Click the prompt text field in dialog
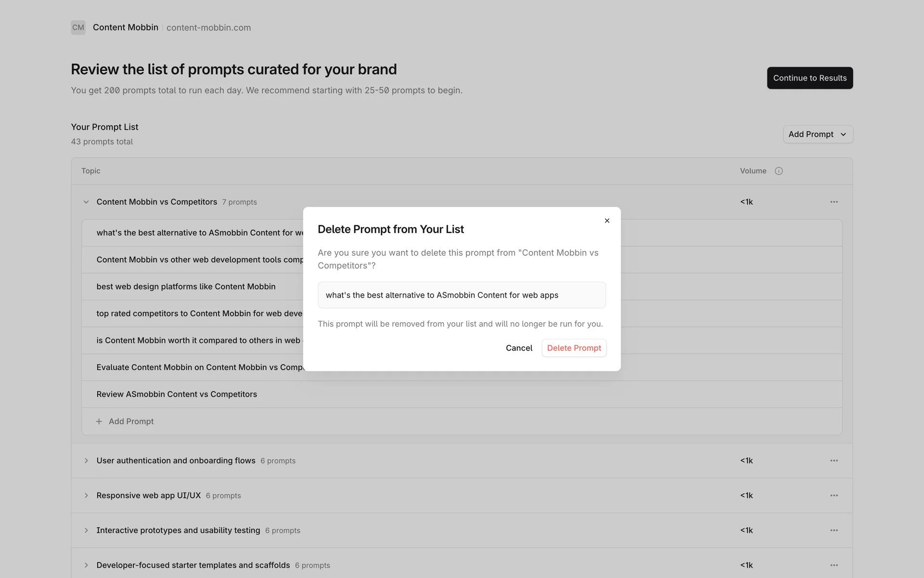Viewport: 924px width, 578px height. pyautogui.click(x=462, y=295)
